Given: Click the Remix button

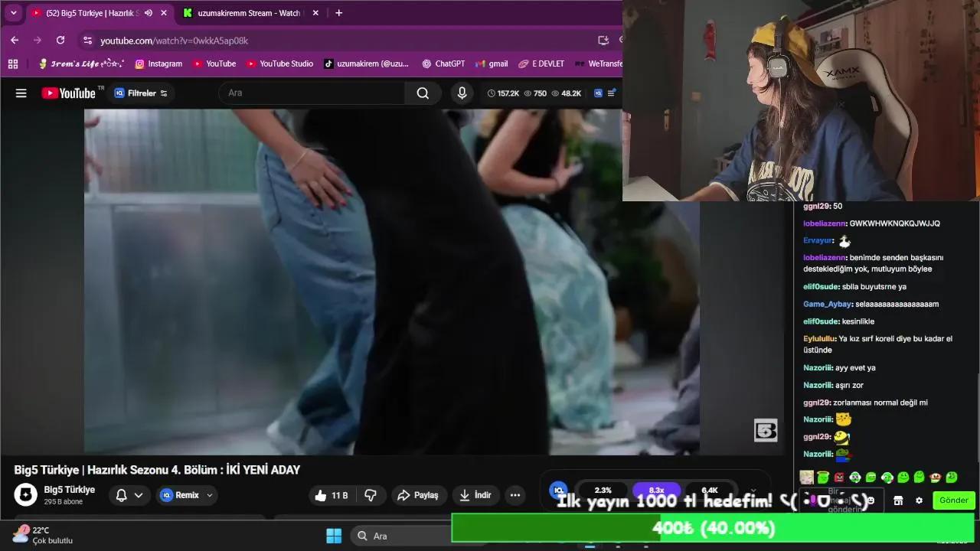Looking at the screenshot, I should pos(186,495).
